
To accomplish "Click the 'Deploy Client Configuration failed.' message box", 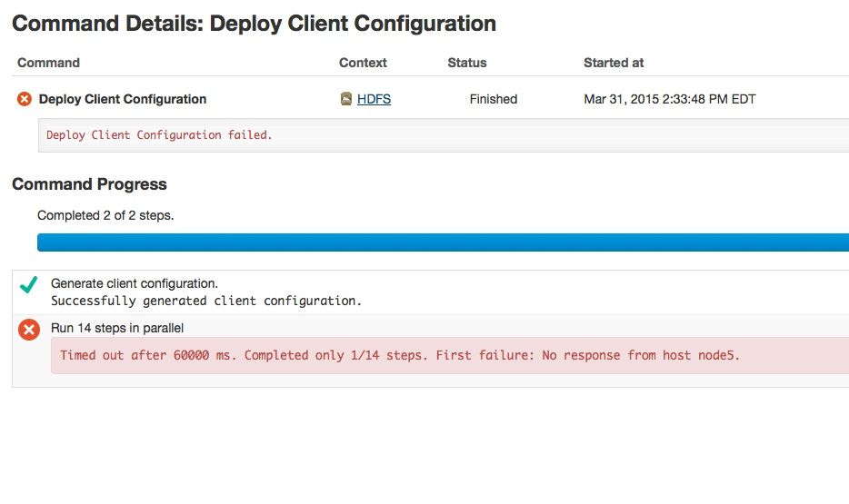I will tap(445, 135).
